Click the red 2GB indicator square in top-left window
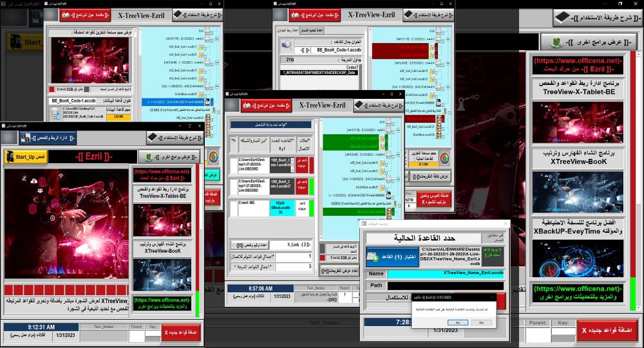Viewport: 644px width, 348px height. (52, 89)
